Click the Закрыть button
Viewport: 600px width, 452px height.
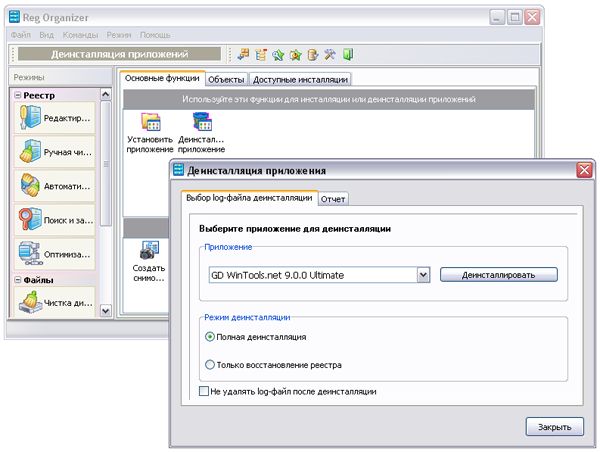click(x=554, y=427)
